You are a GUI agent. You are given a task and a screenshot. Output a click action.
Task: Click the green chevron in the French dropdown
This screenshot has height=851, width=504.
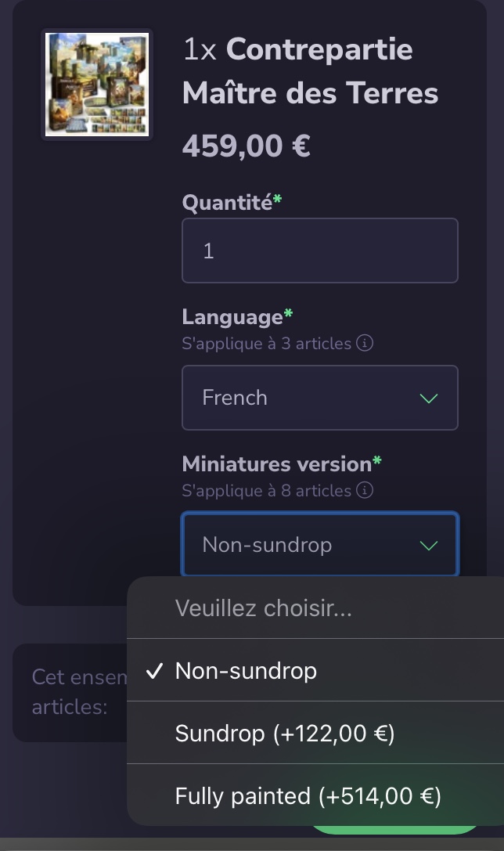point(428,398)
